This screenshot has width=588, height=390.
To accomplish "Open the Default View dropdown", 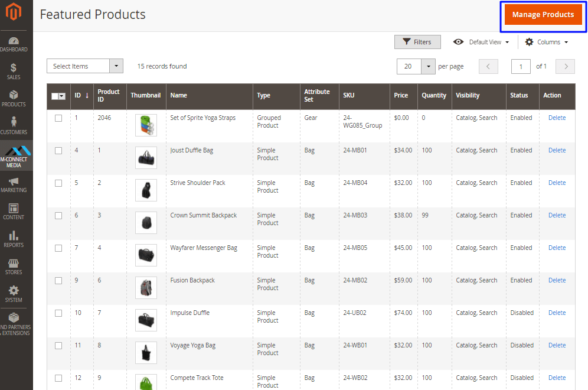I will 481,42.
